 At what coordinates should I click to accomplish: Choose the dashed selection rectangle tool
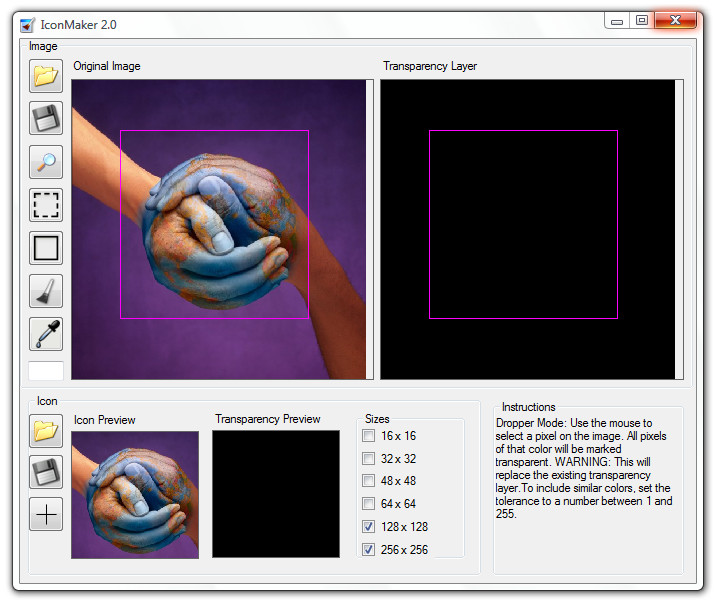coord(46,205)
